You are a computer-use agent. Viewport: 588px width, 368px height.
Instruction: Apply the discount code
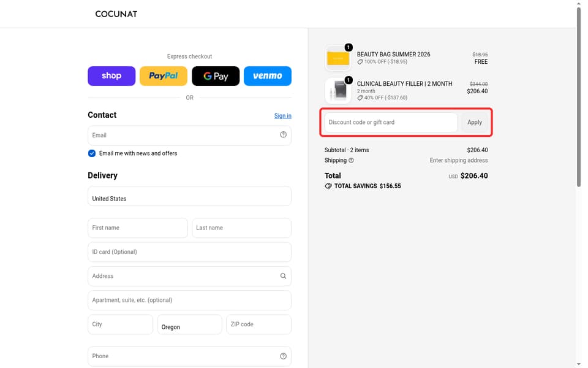click(x=474, y=123)
